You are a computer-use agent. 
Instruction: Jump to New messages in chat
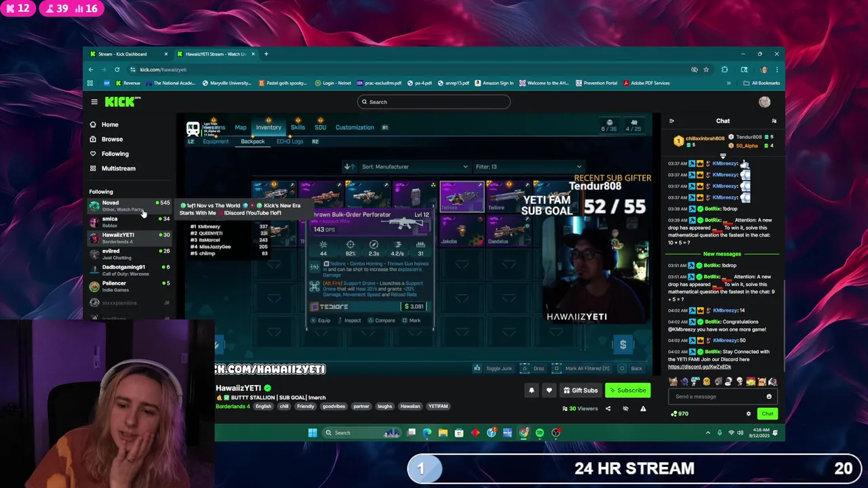click(722, 254)
